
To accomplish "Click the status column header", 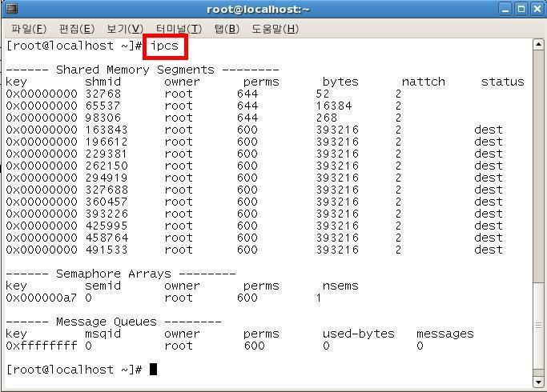I will pos(503,82).
